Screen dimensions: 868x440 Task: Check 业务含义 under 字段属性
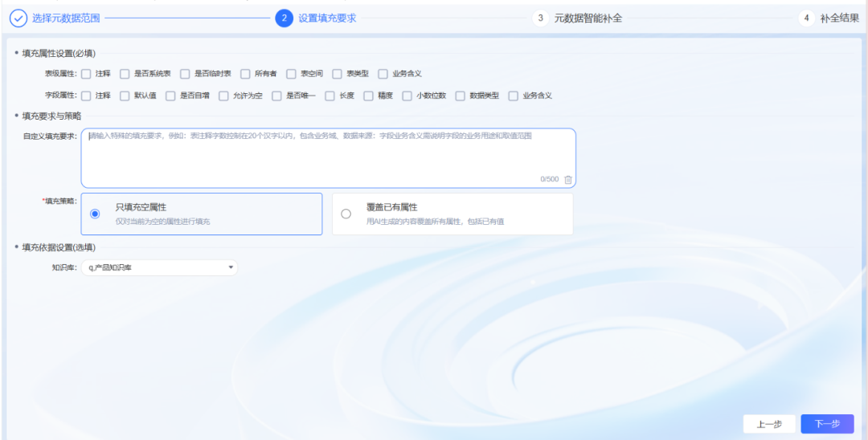point(513,96)
